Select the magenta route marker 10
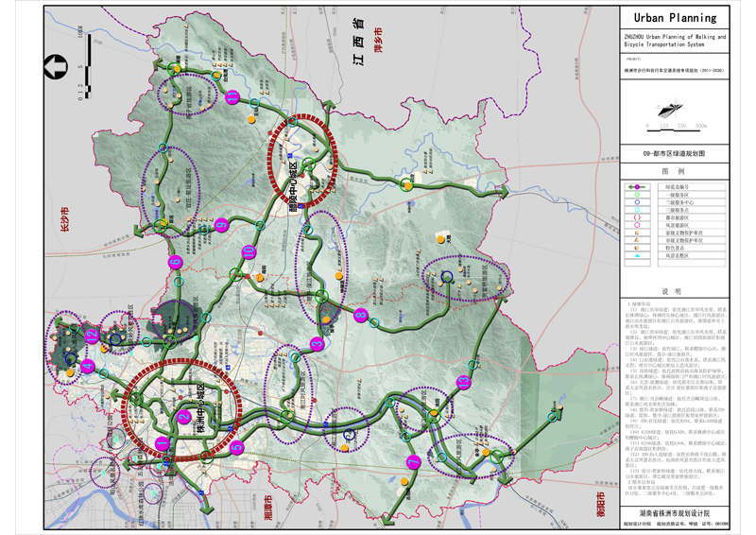The width and height of the screenshot is (756, 535). click(x=248, y=251)
